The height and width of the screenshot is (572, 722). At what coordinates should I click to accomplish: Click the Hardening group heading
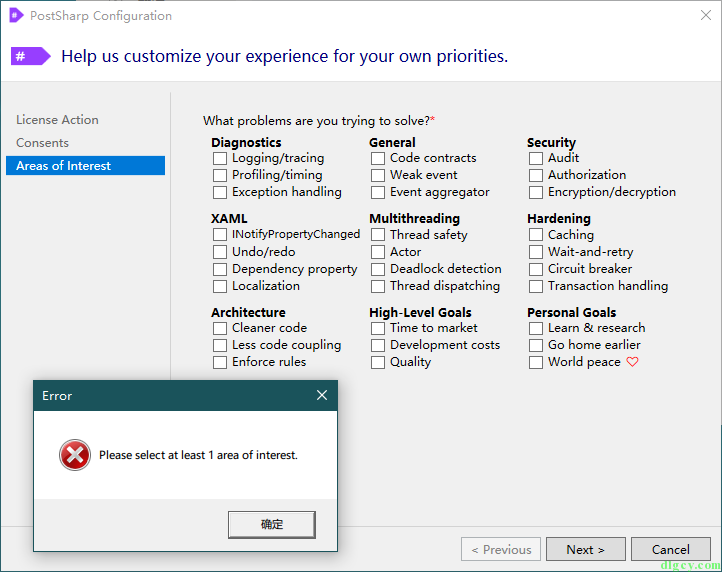pyautogui.click(x=559, y=218)
